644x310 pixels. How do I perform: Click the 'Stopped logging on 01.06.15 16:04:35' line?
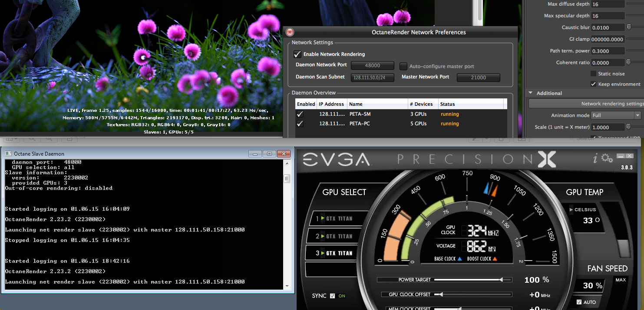pyautogui.click(x=67, y=240)
